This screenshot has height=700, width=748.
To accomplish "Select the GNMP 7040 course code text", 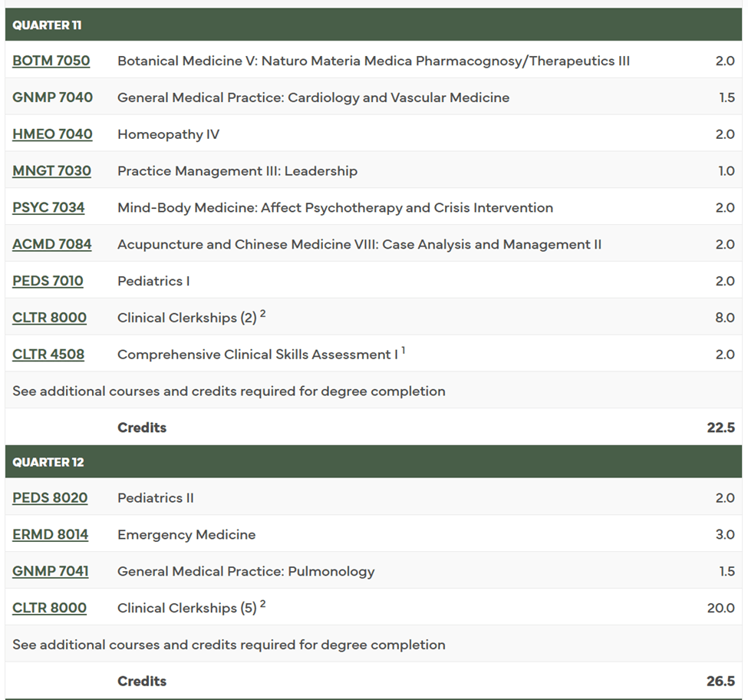I will pos(52,97).
